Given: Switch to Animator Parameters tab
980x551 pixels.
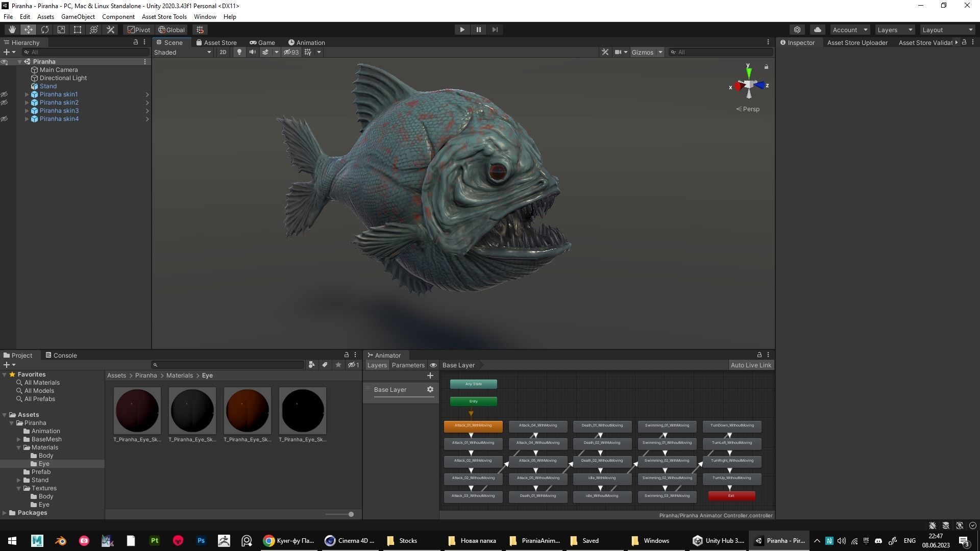Looking at the screenshot, I should (x=408, y=365).
